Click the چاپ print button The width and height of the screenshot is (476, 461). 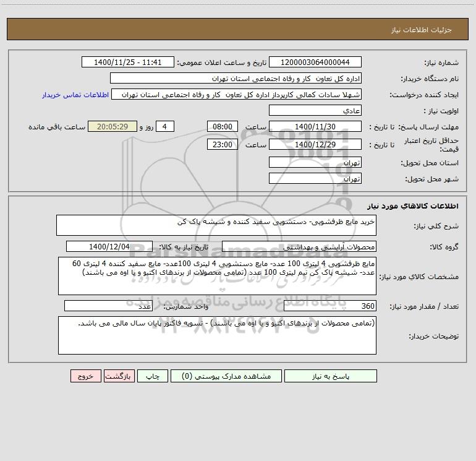[x=153, y=376]
